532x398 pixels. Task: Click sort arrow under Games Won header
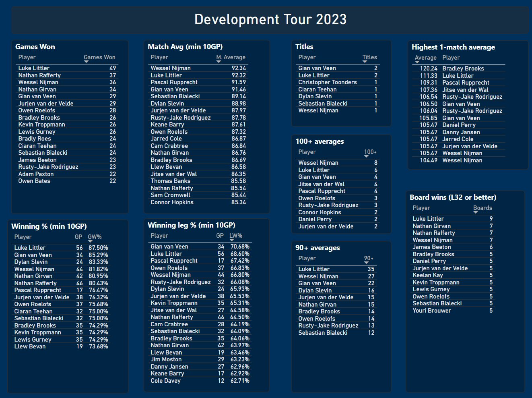(86, 62)
